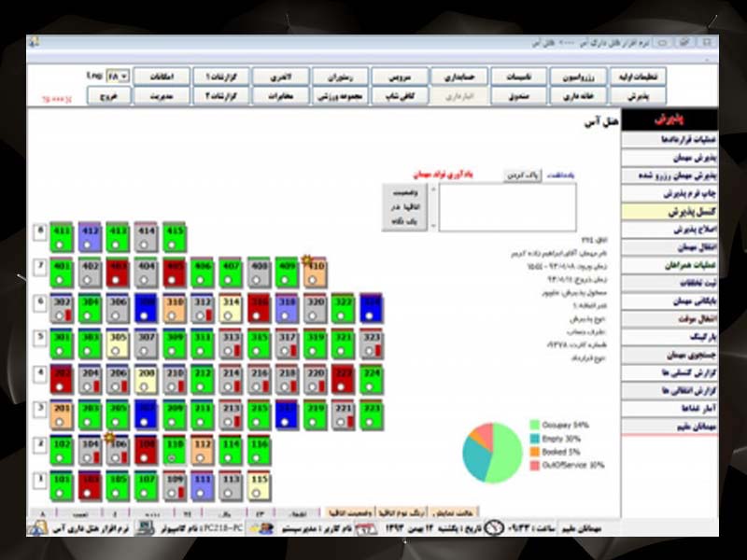Click the clock icon in the status bar
The width and height of the screenshot is (747, 560).
click(494, 528)
